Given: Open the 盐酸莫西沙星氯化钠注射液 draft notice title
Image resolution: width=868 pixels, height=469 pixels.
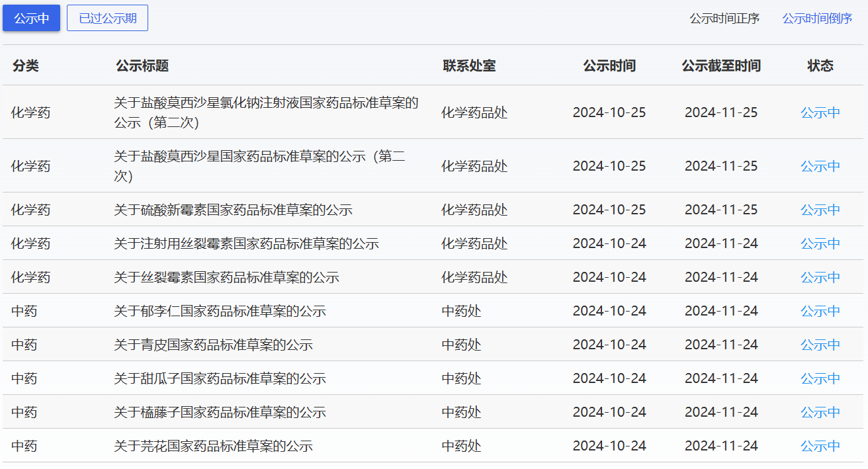Looking at the screenshot, I should 266,112.
